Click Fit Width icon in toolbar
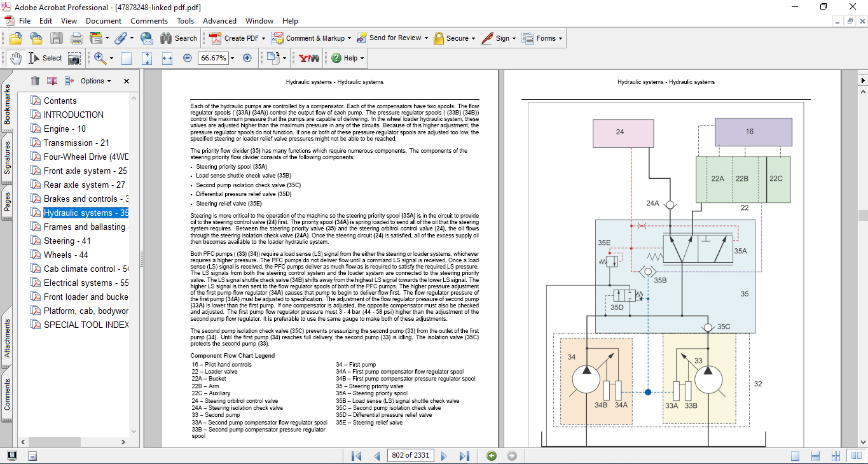This screenshot has width=868, height=464. 167,58
